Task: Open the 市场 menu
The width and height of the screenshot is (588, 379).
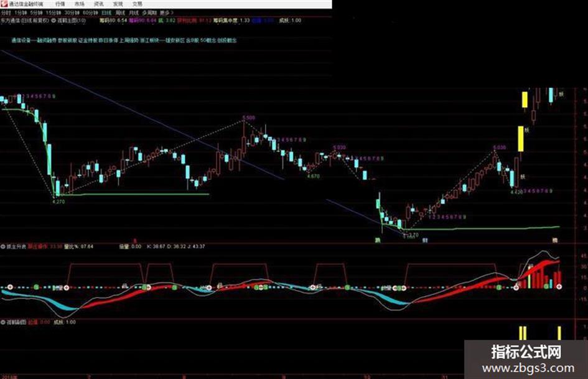Action: click(x=80, y=4)
